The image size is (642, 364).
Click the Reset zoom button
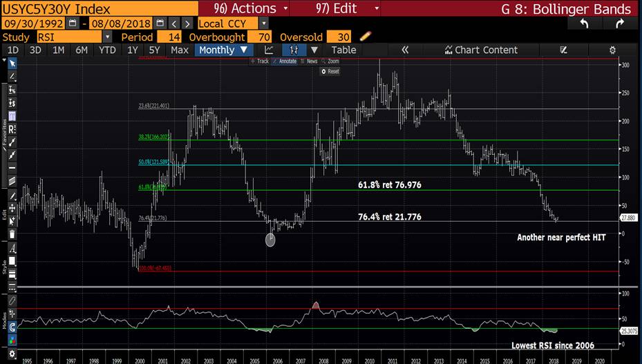coord(330,71)
